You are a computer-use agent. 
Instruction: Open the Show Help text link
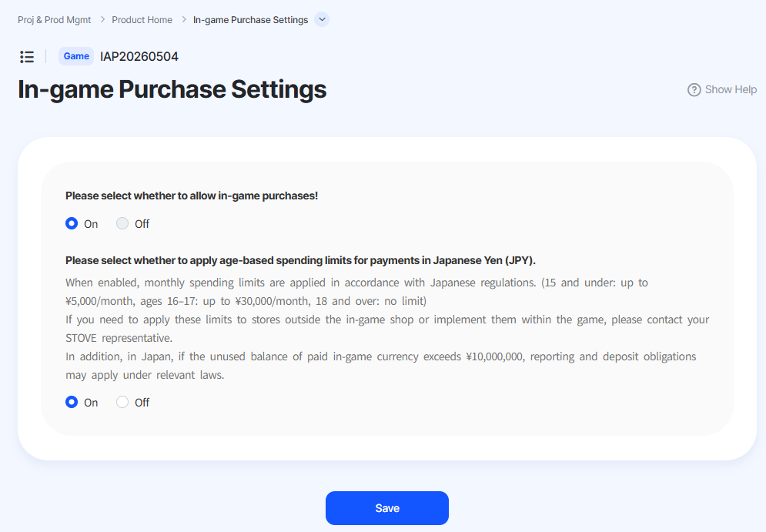731,90
